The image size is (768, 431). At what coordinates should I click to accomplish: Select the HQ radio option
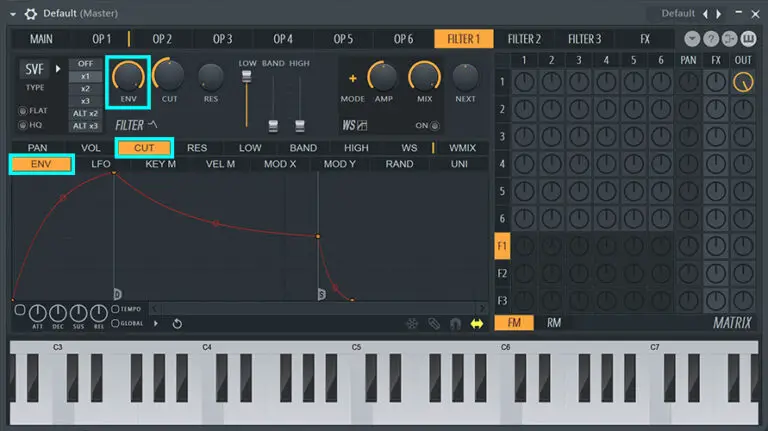[25, 125]
